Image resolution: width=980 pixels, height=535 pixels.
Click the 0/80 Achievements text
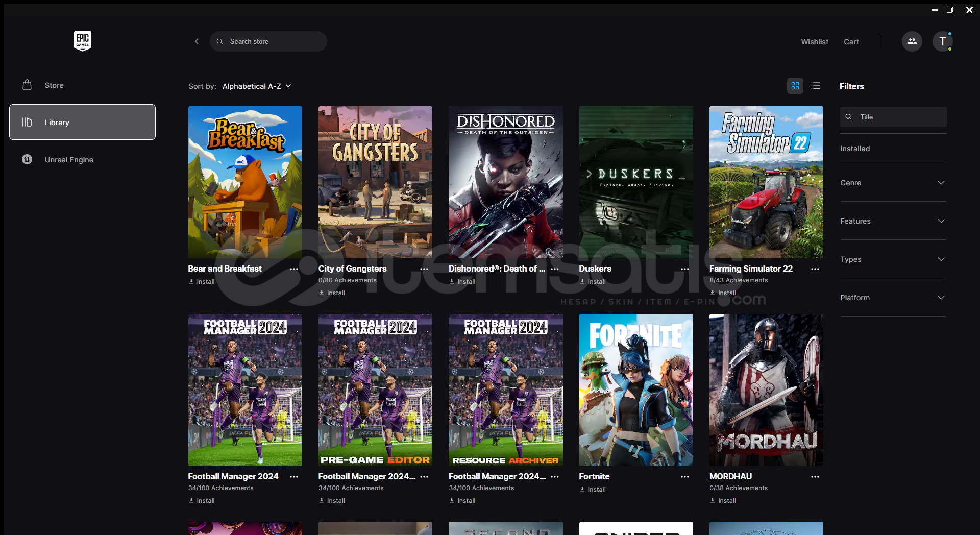[347, 280]
